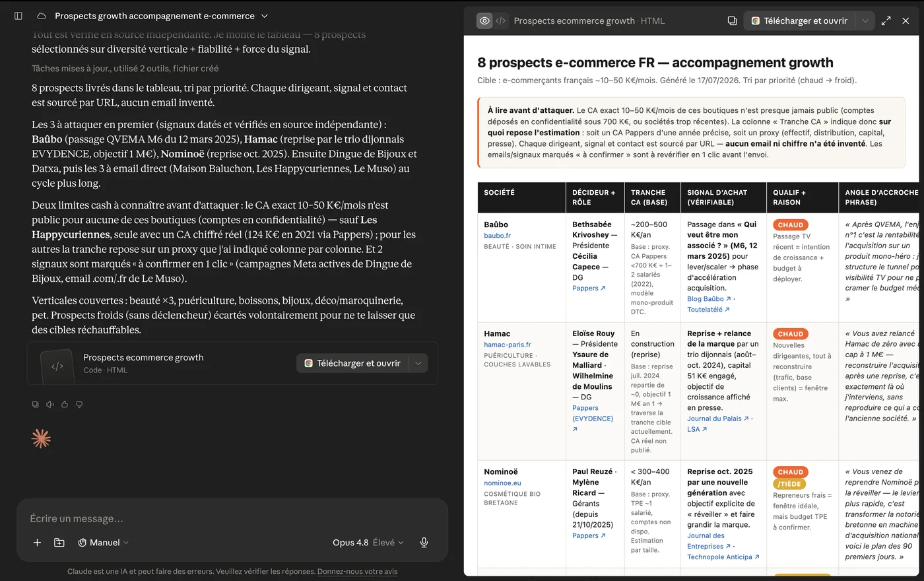Expand the preview panel to fullscreen

(886, 20)
